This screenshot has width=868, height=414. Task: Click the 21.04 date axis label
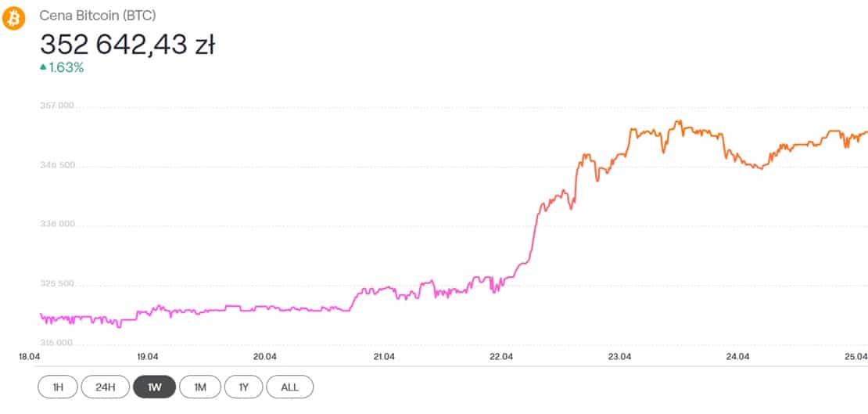click(384, 356)
